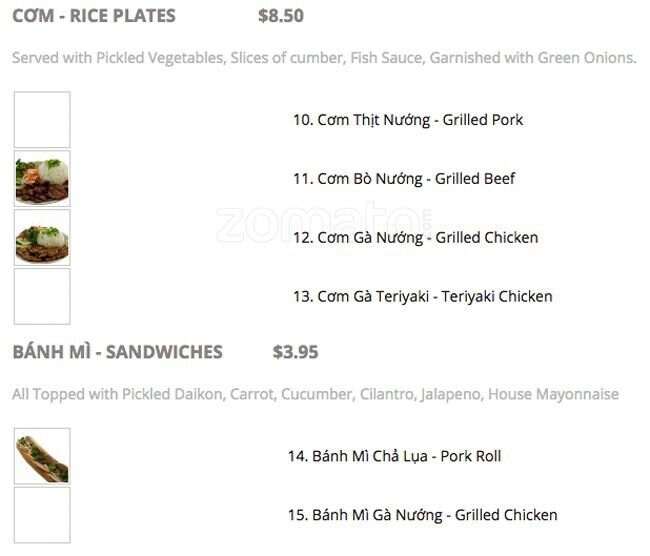Select item 10 Cơm Thịt Nướng - Grilled Pork

point(407,120)
